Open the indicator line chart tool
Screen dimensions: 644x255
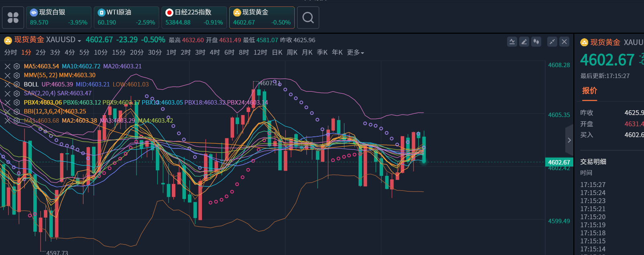coord(512,42)
